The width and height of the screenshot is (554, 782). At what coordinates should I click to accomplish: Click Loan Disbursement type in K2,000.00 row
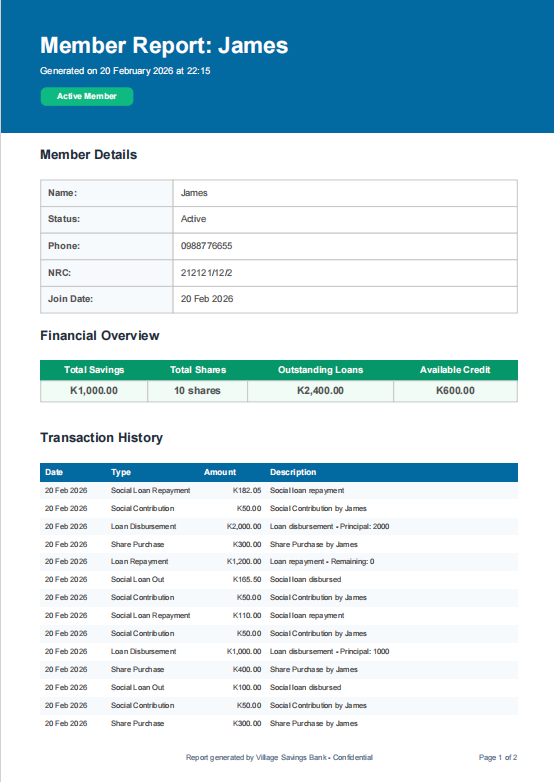pos(144,527)
